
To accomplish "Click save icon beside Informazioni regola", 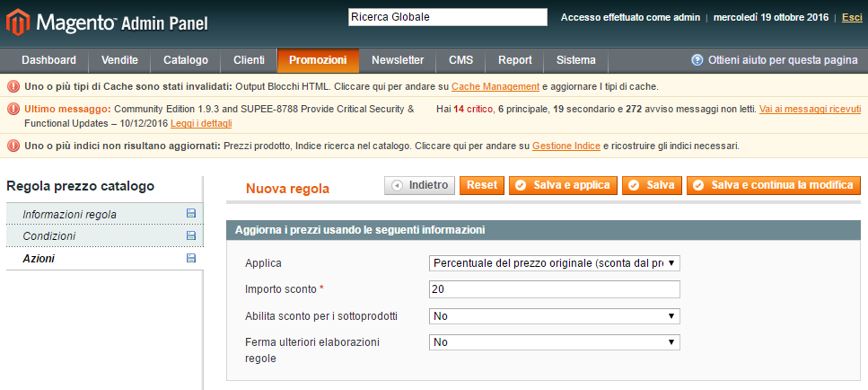I will click(x=191, y=213).
